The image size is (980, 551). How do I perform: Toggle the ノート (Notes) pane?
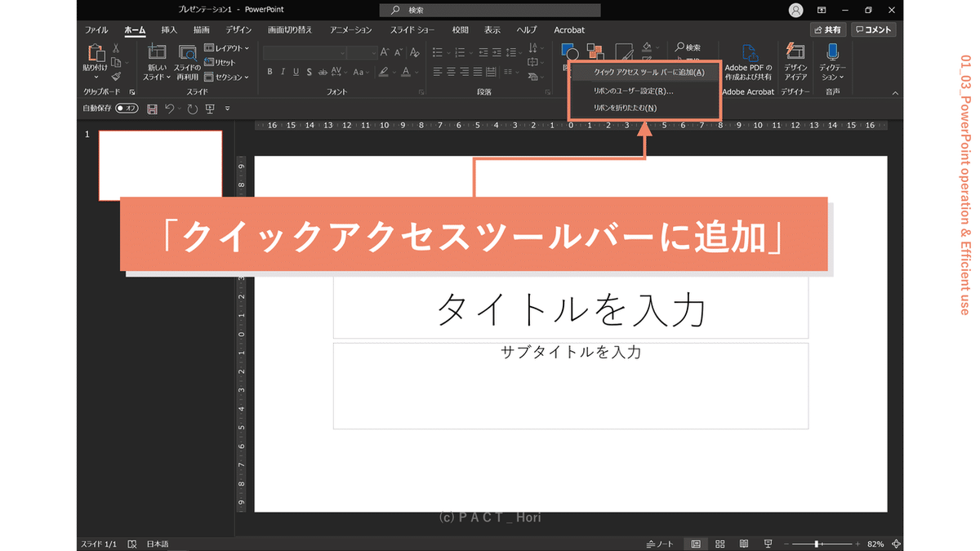click(x=660, y=544)
